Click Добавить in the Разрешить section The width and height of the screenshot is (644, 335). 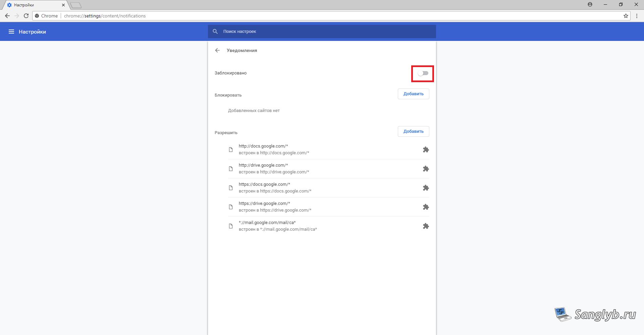coord(413,131)
